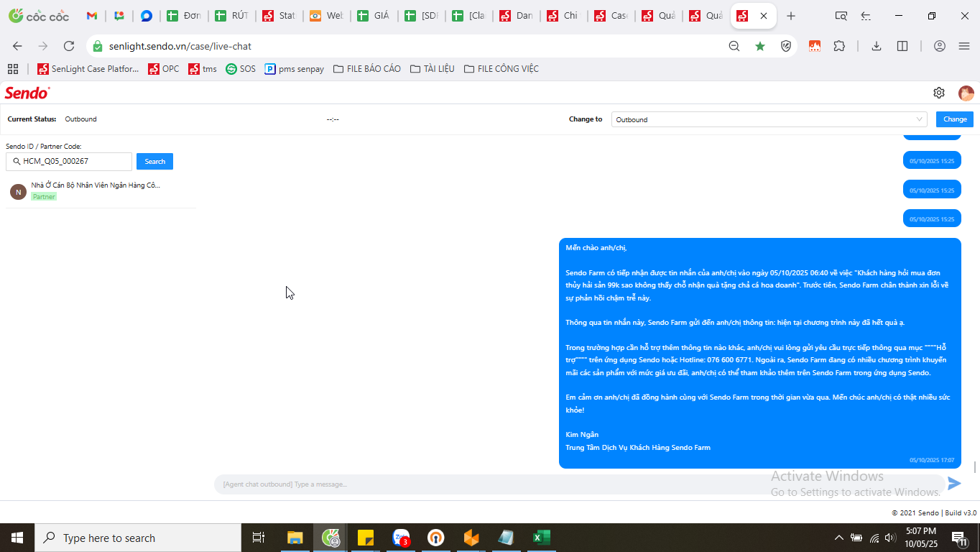Reload the senlight page

click(x=69, y=46)
